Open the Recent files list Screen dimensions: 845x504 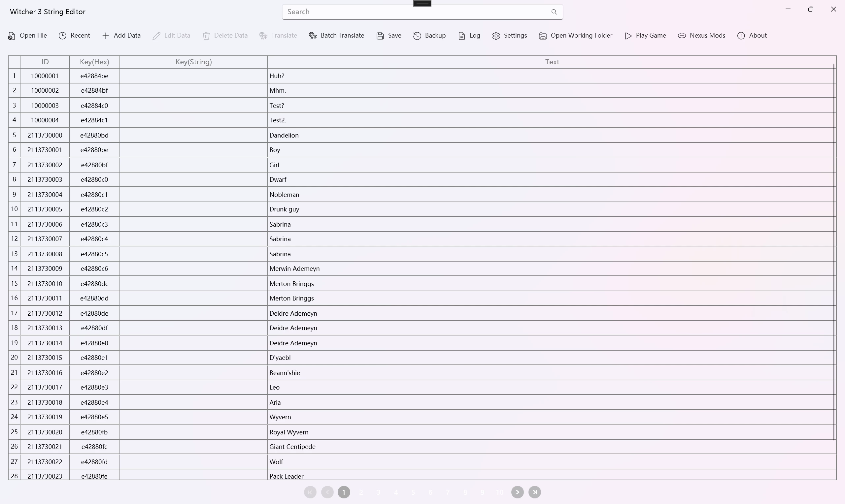(x=74, y=36)
